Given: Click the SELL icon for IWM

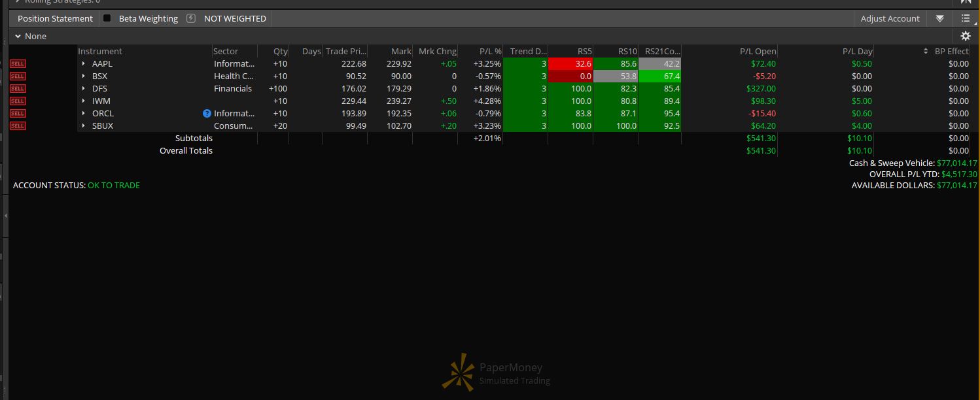Looking at the screenshot, I should point(18,101).
